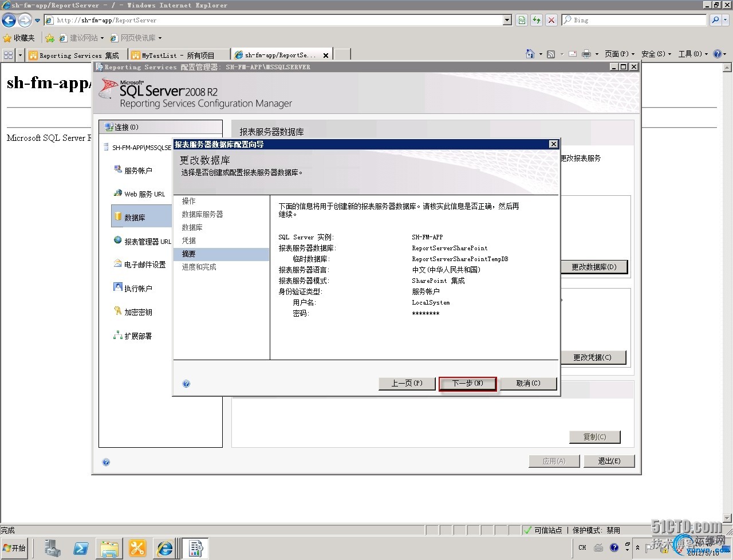The height and width of the screenshot is (560, 733).
Task: Stop page loading with the red X icon
Action: [x=551, y=20]
